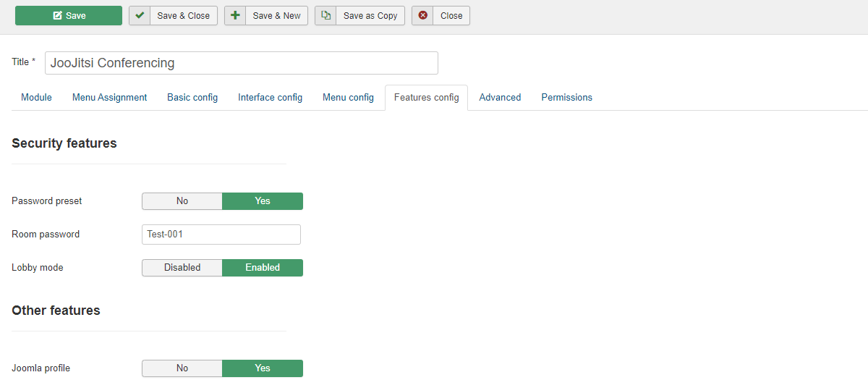Click the Save & Close label
The width and height of the screenshot is (868, 380).
pos(184,16)
